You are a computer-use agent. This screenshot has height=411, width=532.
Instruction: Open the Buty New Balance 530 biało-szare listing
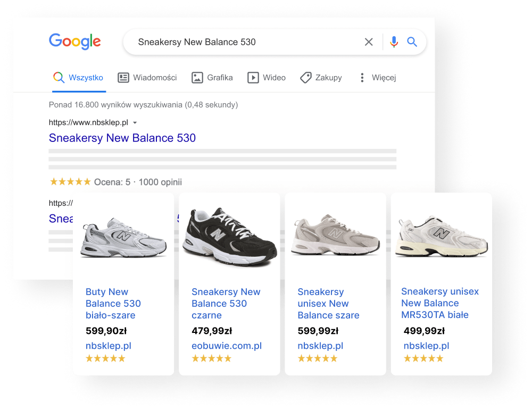click(113, 304)
